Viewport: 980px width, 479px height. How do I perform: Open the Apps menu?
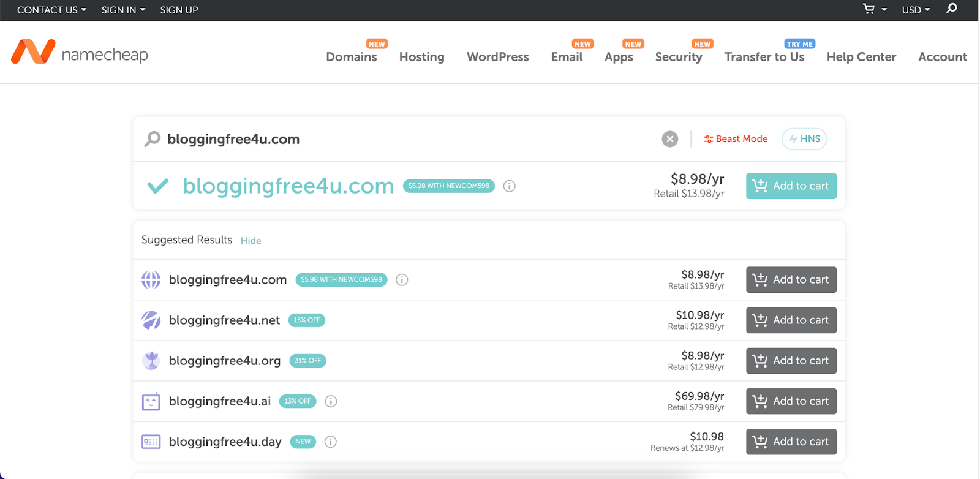pyautogui.click(x=619, y=57)
